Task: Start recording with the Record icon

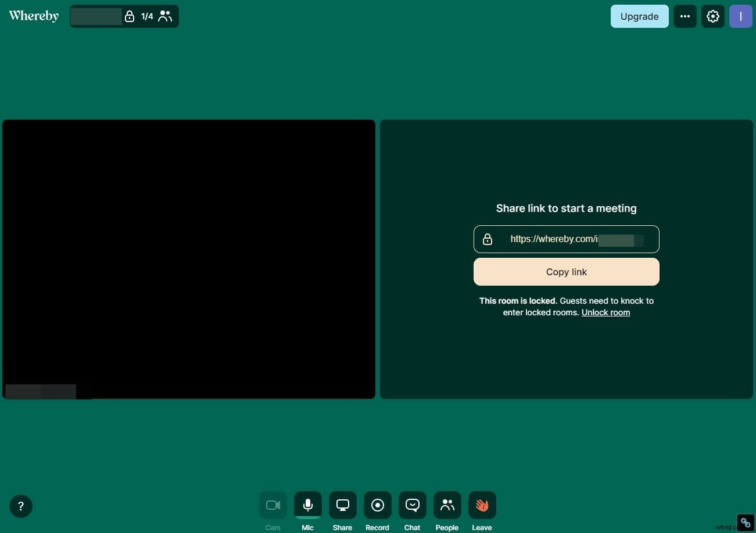Action: pyautogui.click(x=377, y=505)
